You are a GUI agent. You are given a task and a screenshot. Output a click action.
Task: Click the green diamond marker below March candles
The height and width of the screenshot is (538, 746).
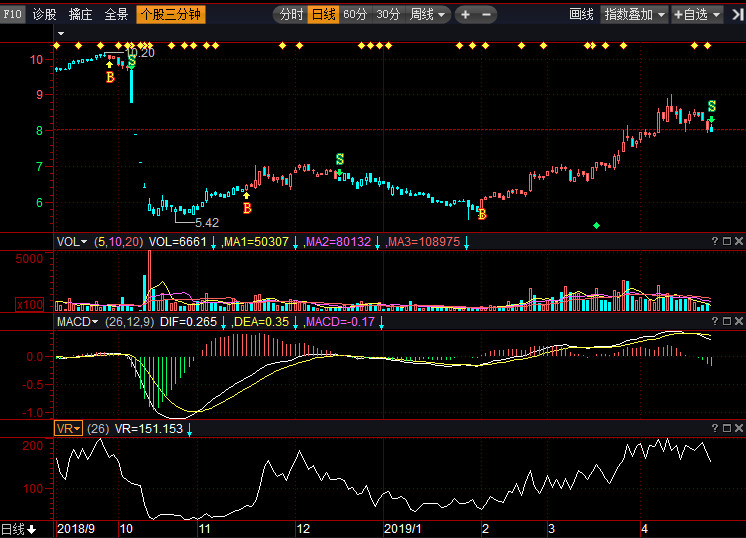pyautogui.click(x=597, y=225)
